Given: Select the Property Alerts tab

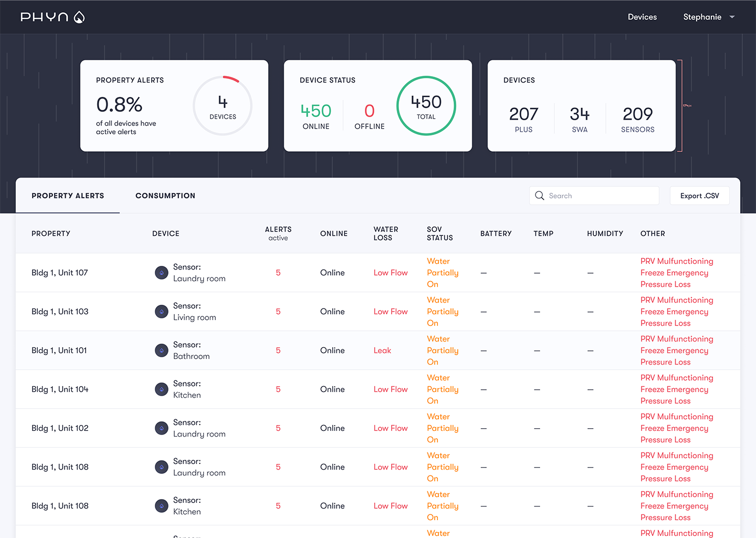Looking at the screenshot, I should tap(68, 195).
